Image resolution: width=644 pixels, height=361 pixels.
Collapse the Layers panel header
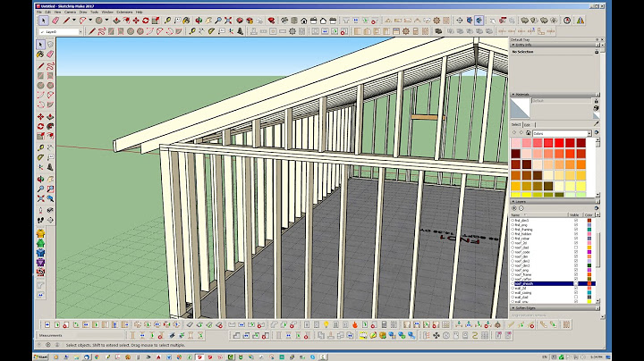click(x=554, y=202)
